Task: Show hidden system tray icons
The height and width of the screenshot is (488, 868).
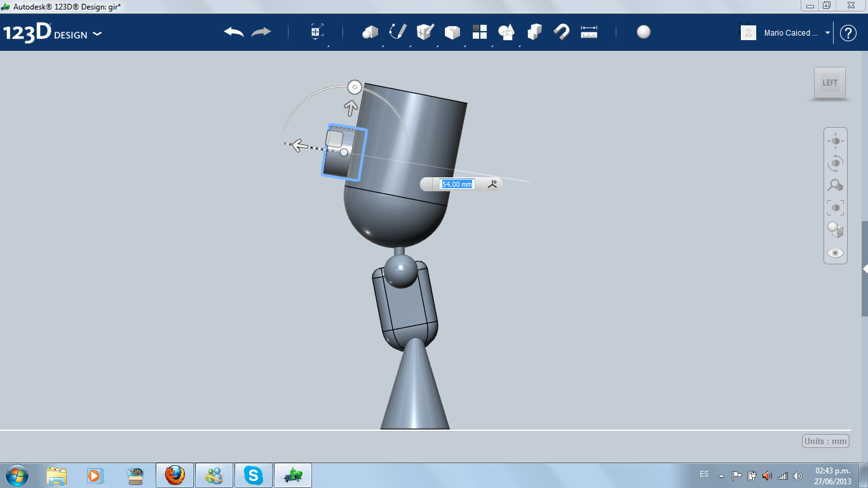Action: (x=721, y=475)
